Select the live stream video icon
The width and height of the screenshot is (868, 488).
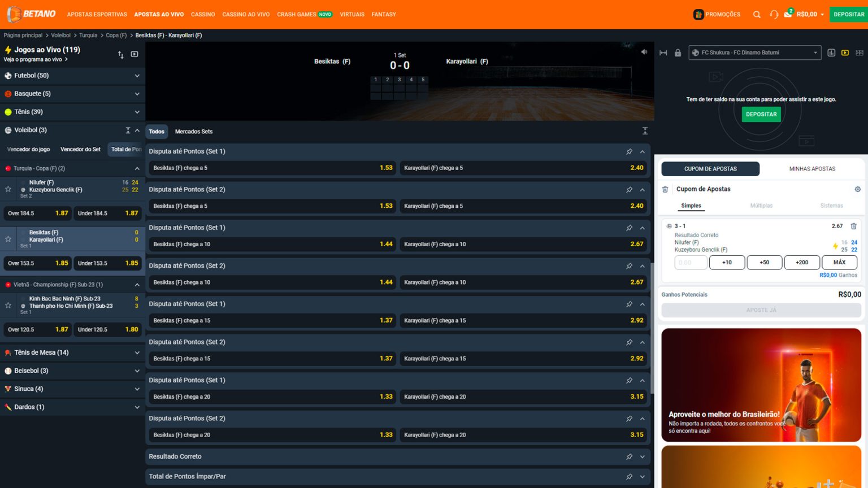click(x=845, y=53)
